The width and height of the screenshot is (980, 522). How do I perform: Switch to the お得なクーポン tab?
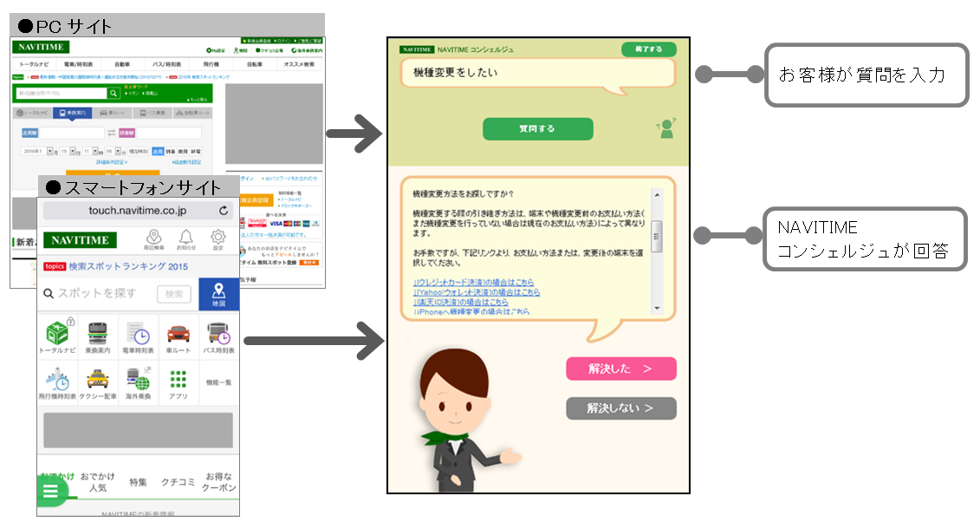point(218,482)
